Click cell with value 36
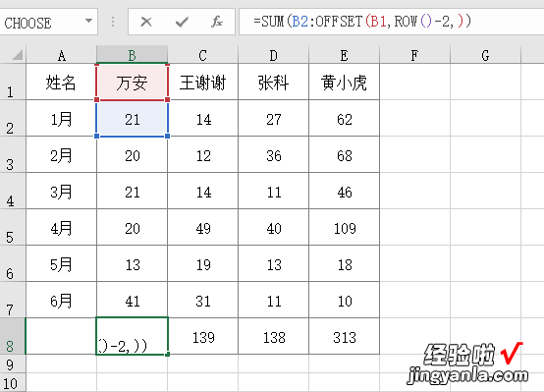The height and width of the screenshot is (392, 544). click(273, 154)
